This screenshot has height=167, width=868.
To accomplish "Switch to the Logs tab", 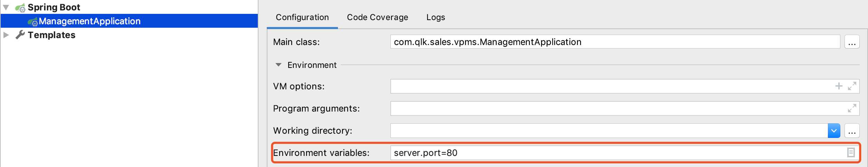I will coord(435,17).
